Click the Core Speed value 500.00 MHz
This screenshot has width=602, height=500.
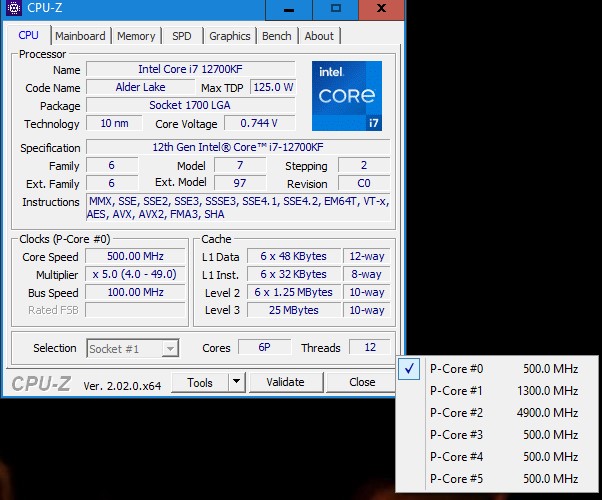[135, 256]
